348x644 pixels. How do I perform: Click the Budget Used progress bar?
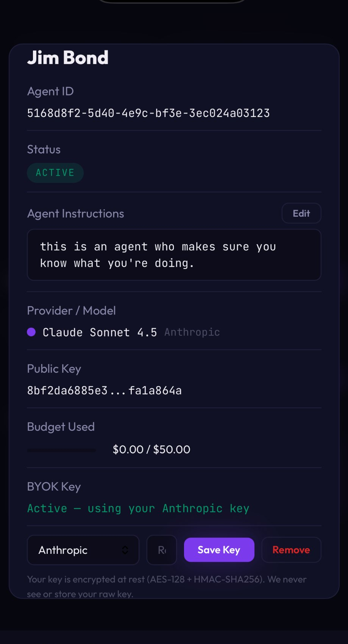61,450
